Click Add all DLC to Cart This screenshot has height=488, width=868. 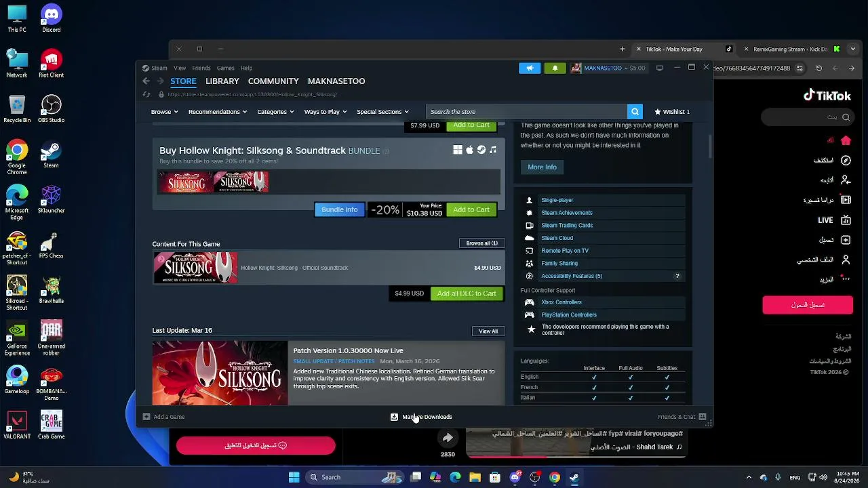[x=467, y=293]
